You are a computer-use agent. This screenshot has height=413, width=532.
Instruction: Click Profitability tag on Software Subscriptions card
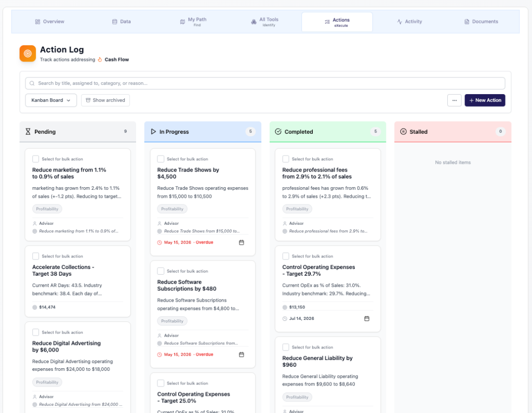tap(172, 321)
